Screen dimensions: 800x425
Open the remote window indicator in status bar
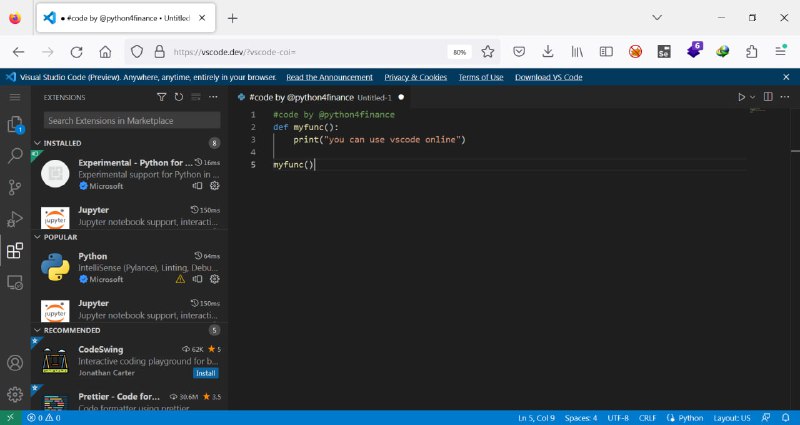click(x=11, y=418)
